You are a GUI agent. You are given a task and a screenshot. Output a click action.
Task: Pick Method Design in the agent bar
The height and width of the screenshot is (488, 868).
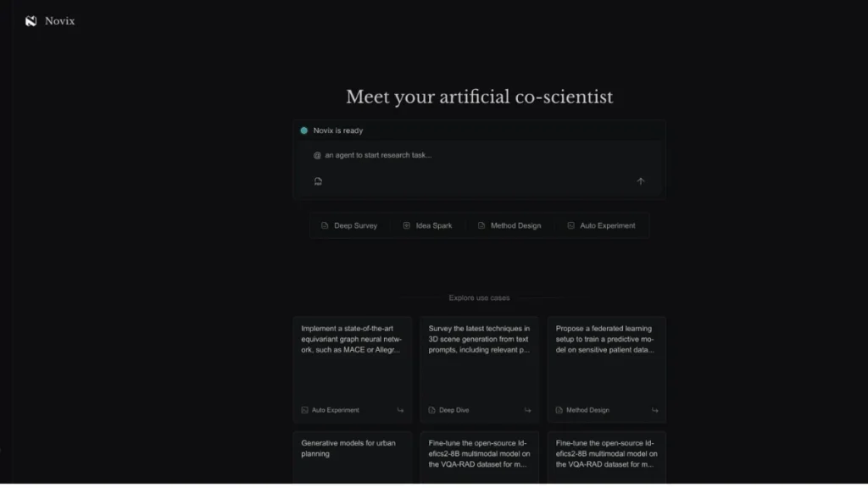(x=509, y=226)
